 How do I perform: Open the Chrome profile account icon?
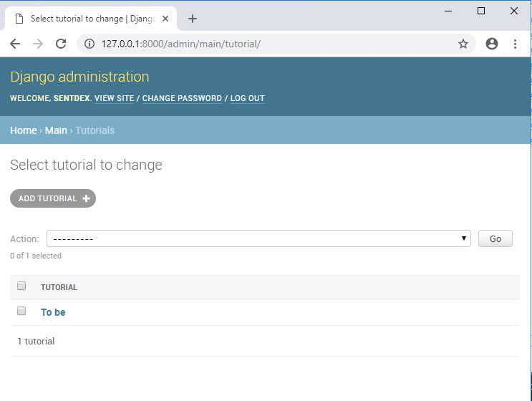[x=492, y=44]
